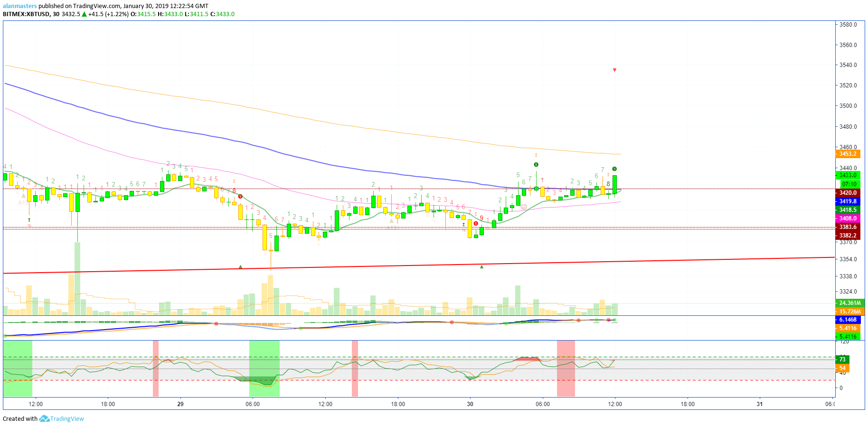Click the green 5.4116 indicator value label
Image resolution: width=868 pixels, height=427 pixels.
[x=848, y=336]
